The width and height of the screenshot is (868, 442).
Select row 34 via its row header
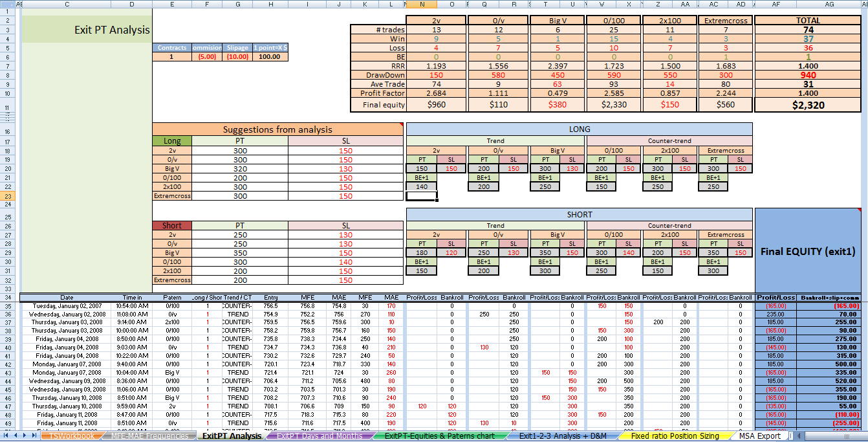(x=6, y=298)
